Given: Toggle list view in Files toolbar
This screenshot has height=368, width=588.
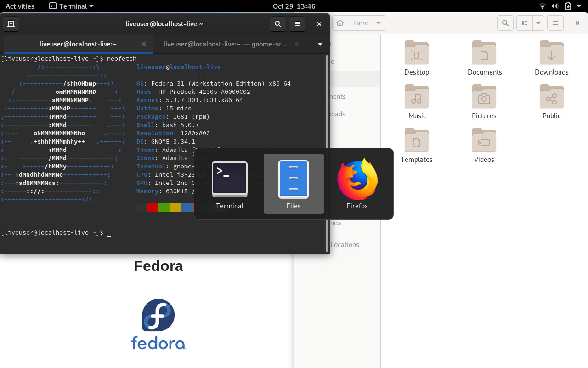Looking at the screenshot, I should (525, 23).
